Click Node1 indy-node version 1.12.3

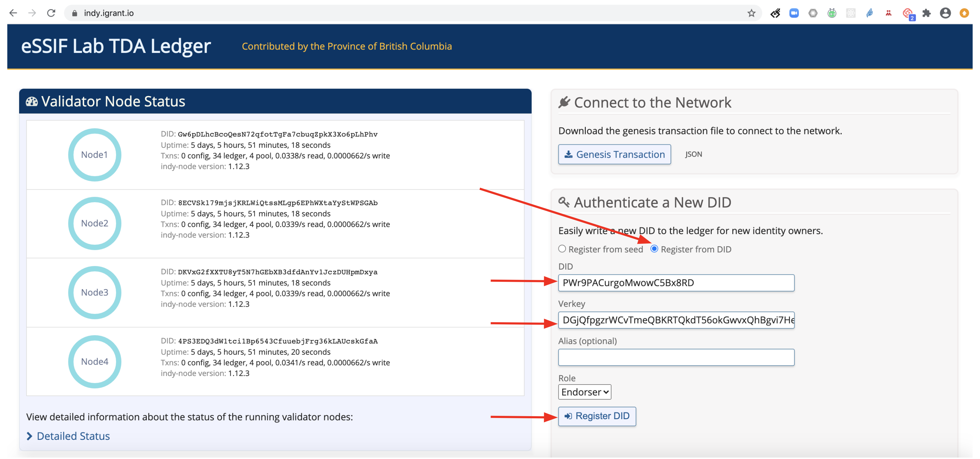tap(205, 166)
